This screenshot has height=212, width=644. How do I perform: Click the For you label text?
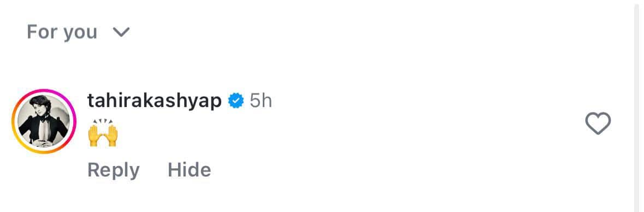[62, 32]
